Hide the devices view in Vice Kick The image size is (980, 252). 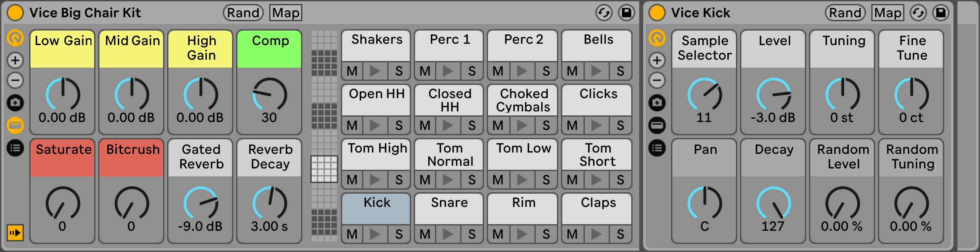pos(657,125)
